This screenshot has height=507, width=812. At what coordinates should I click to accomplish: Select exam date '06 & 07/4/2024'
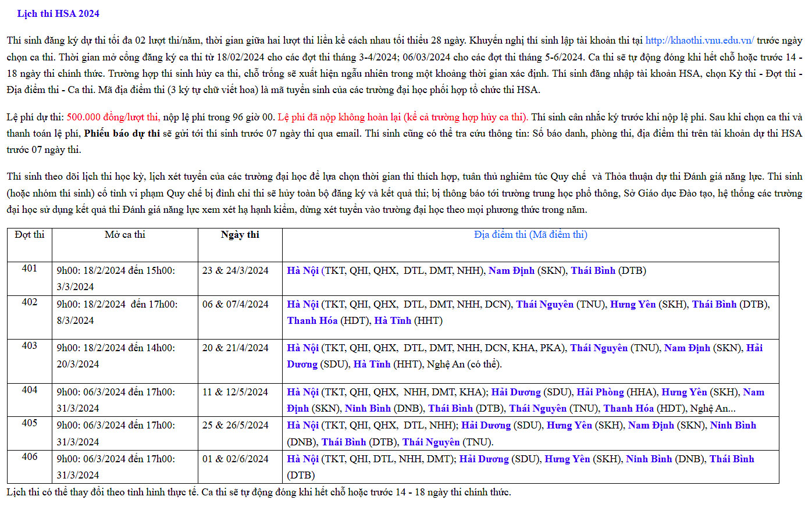pyautogui.click(x=236, y=305)
